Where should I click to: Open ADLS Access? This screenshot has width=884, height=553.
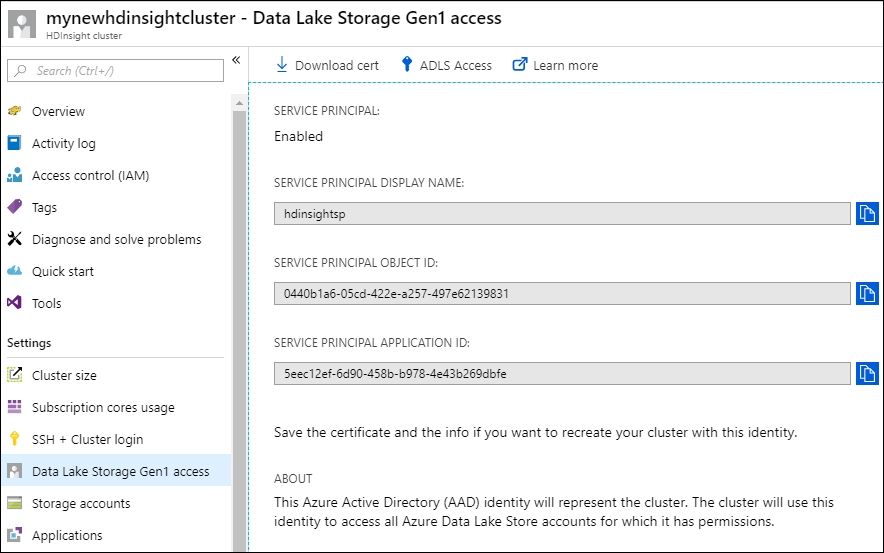pos(446,65)
